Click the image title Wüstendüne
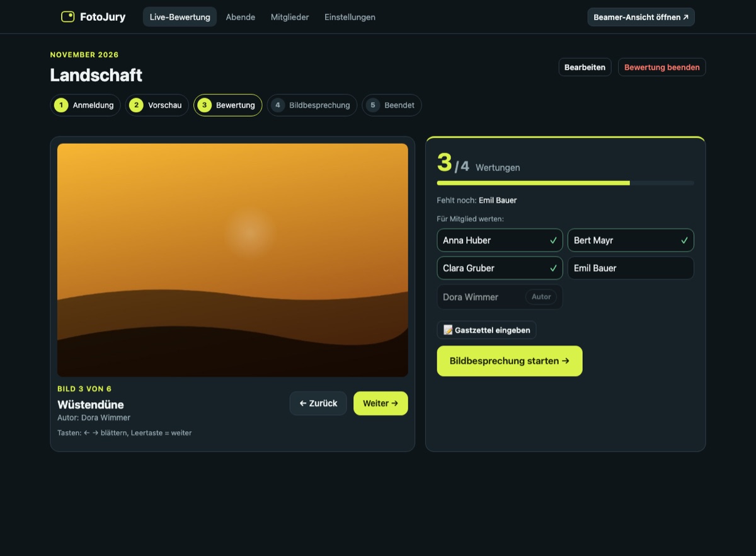 coord(91,405)
